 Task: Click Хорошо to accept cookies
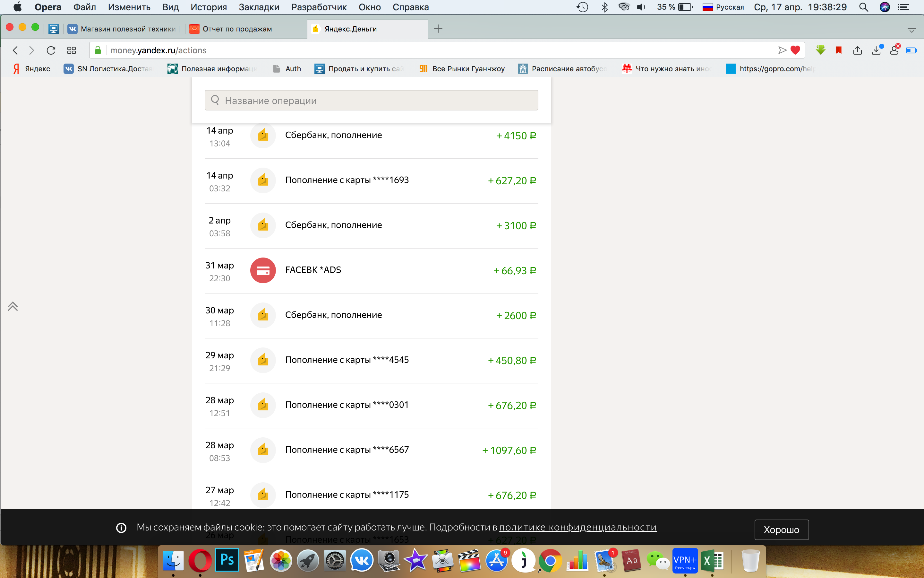781,530
